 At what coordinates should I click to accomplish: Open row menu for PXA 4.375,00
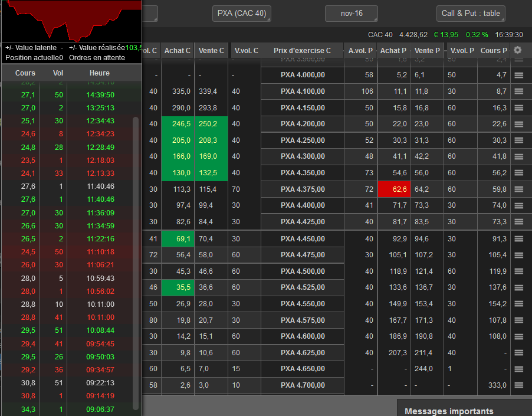point(518,189)
